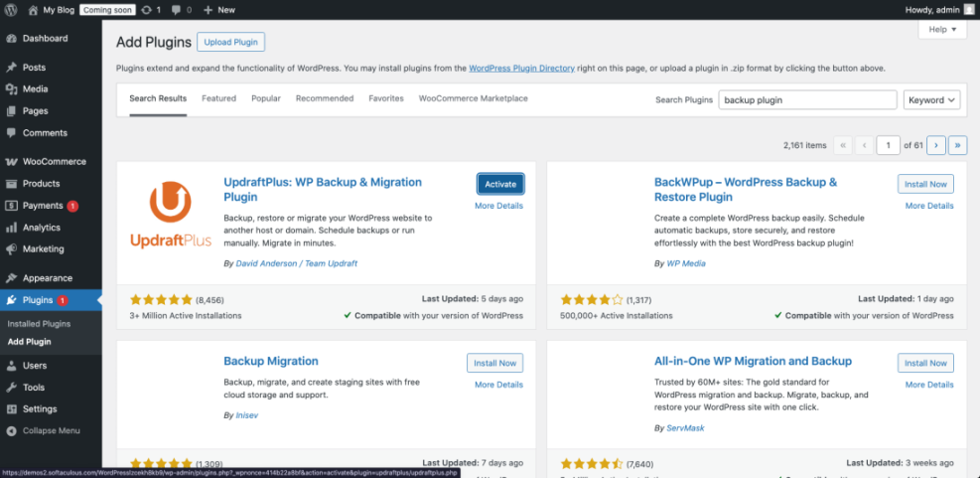Open More Details for Backup Migration
The image size is (980, 478).
pyautogui.click(x=498, y=385)
